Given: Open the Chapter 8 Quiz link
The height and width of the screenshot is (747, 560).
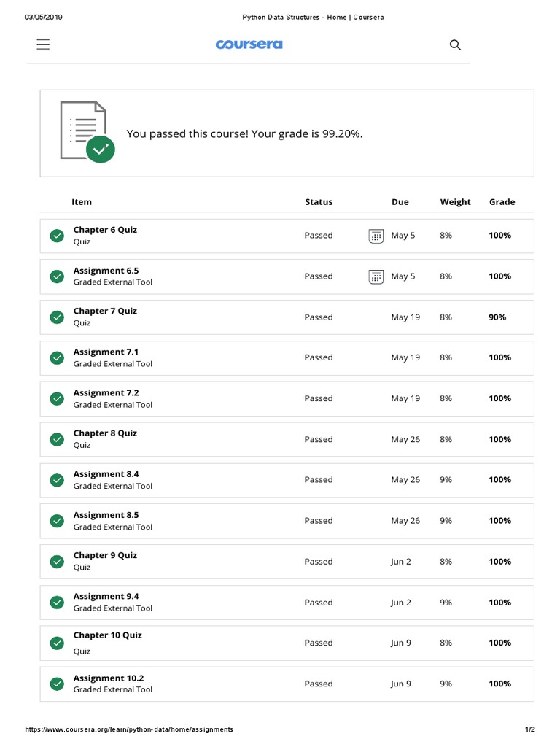Looking at the screenshot, I should (105, 433).
